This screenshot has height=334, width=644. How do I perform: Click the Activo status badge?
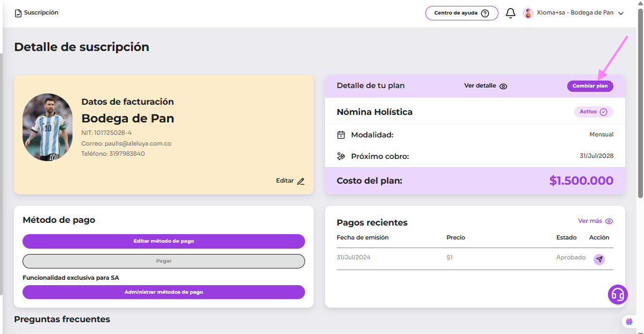[x=594, y=112]
